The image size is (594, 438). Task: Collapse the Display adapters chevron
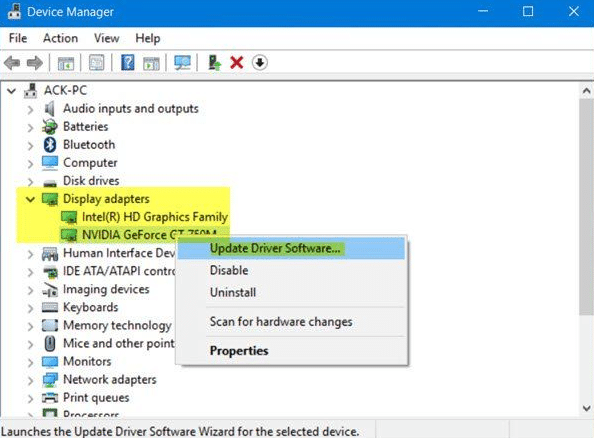click(x=30, y=199)
